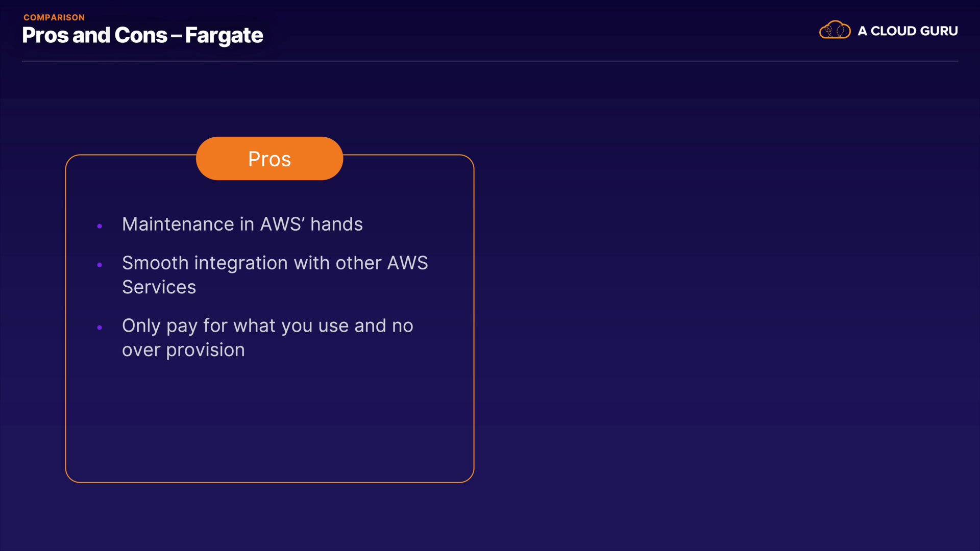This screenshot has height=551, width=980.
Task: Click the "over provision" text line
Action: point(183,350)
